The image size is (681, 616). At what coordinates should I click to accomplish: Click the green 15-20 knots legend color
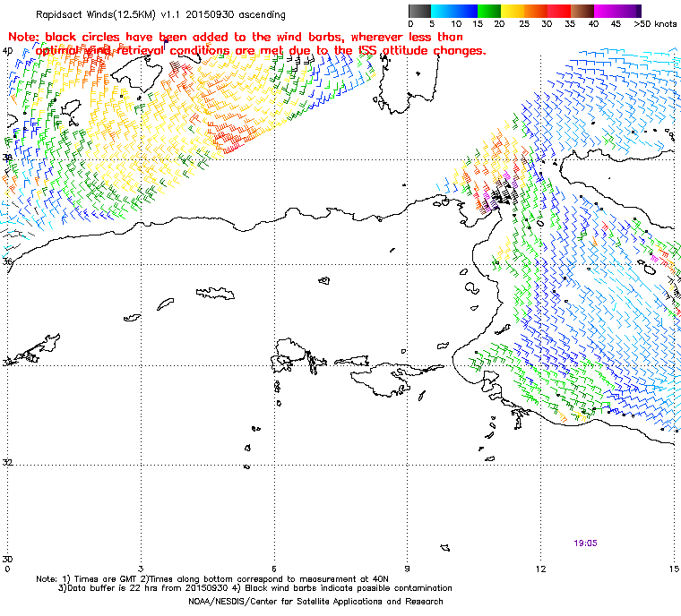tap(489, 11)
